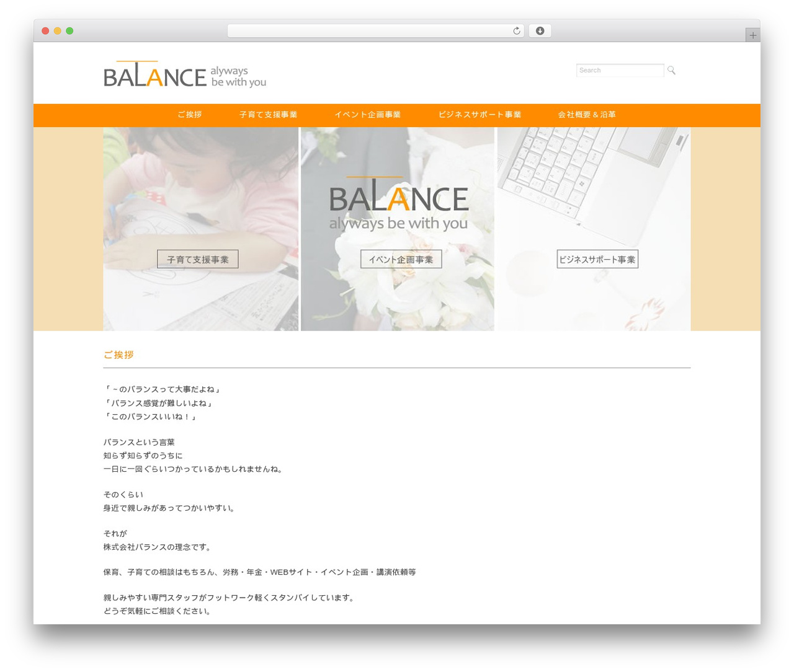Click the line 「～のバランスって大事だよね」
Screen dimensions: 794x672
tap(163, 389)
